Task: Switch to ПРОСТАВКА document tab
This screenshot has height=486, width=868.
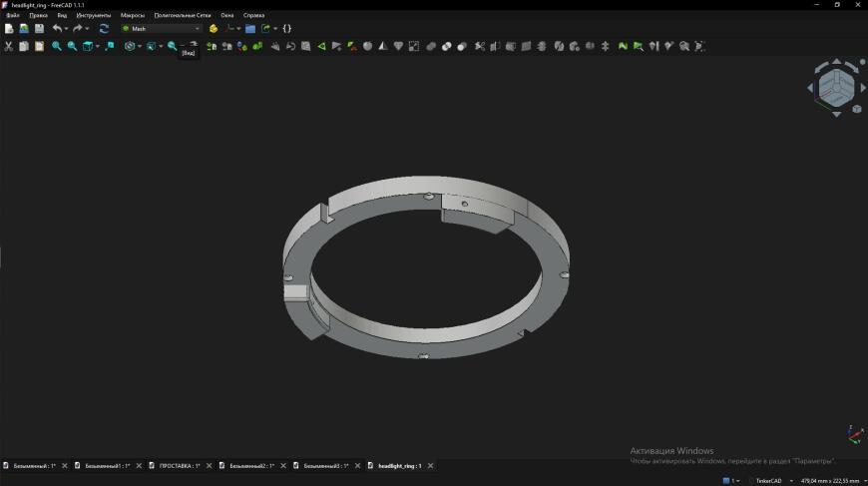Action: [180, 466]
